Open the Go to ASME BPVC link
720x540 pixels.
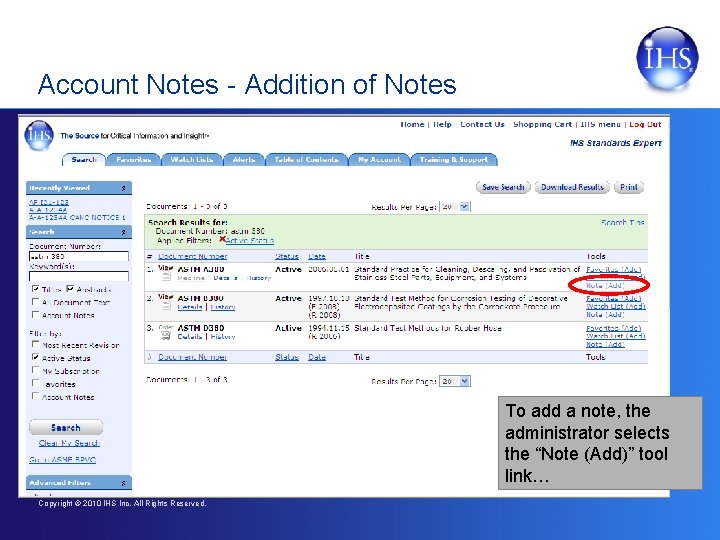click(62, 460)
